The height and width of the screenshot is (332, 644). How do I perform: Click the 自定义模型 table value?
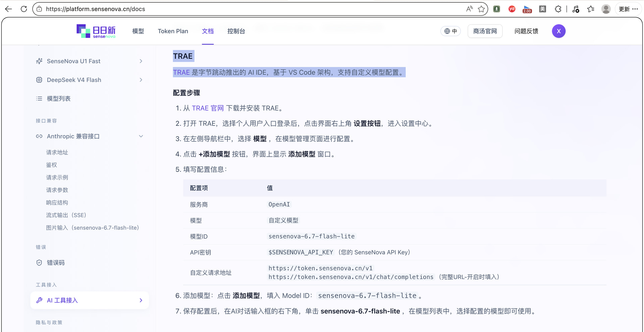[x=283, y=220]
